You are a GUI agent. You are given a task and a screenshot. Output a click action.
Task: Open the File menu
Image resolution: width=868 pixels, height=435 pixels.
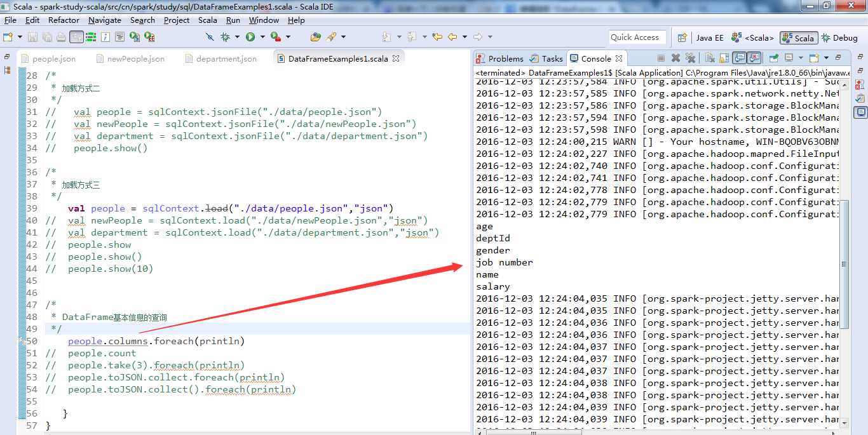(x=10, y=20)
